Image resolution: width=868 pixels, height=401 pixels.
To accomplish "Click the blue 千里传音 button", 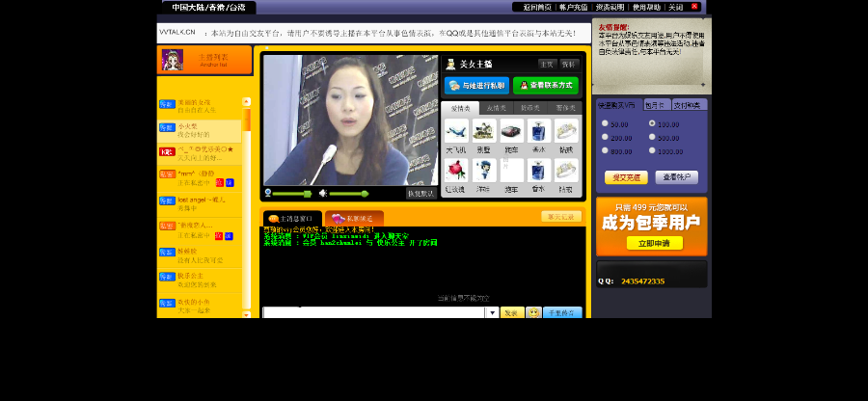I will [562, 313].
